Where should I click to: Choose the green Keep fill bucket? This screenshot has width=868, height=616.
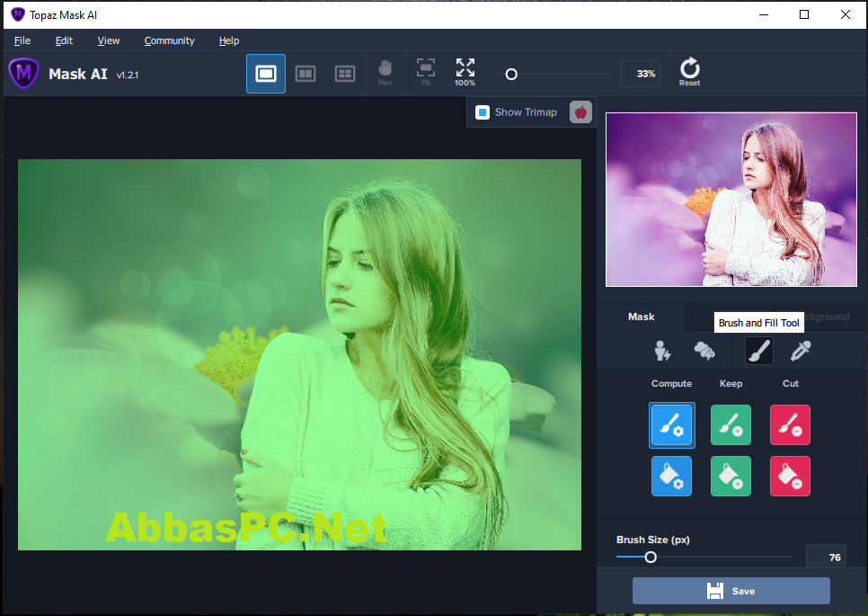(731, 476)
